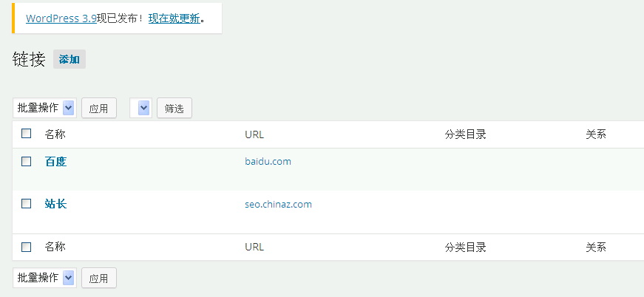Open the 百度 link name
The height and width of the screenshot is (297, 644).
tap(55, 161)
